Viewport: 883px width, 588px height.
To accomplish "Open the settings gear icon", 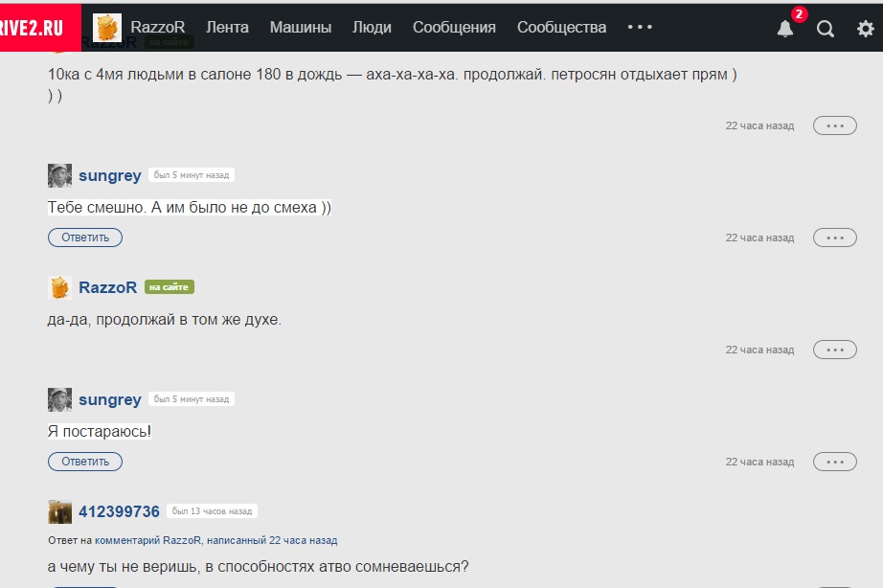I will (x=865, y=29).
